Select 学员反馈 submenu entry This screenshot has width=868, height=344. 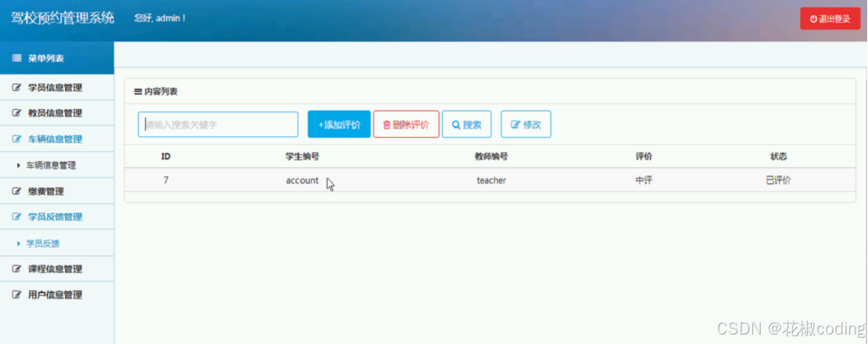(57, 243)
